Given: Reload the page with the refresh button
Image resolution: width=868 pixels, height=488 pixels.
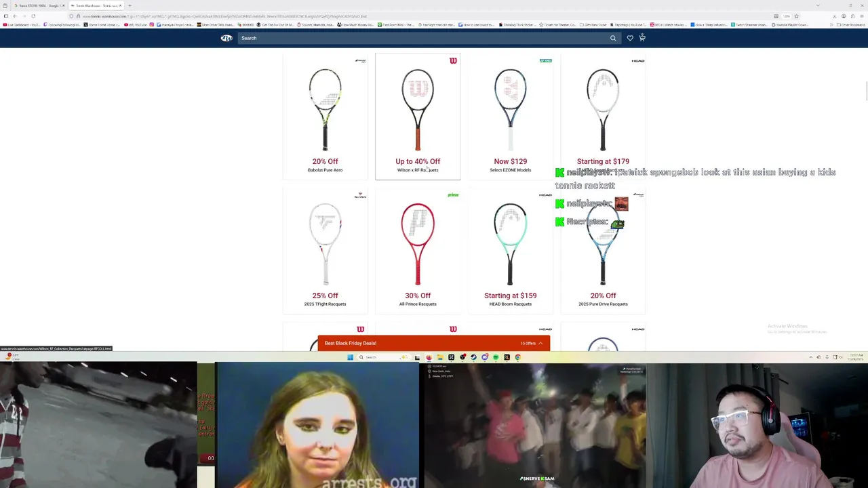Looking at the screenshot, I should [33, 16].
